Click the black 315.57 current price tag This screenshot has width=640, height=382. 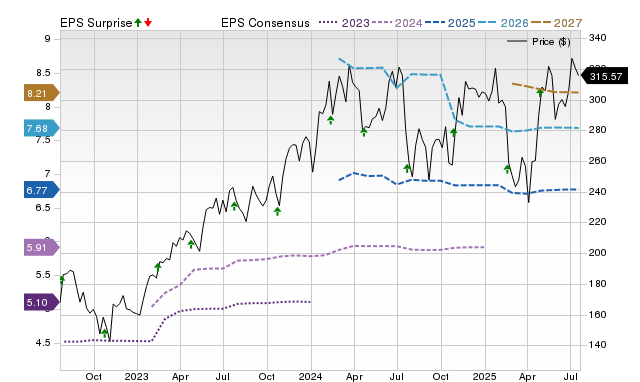pyautogui.click(x=604, y=76)
